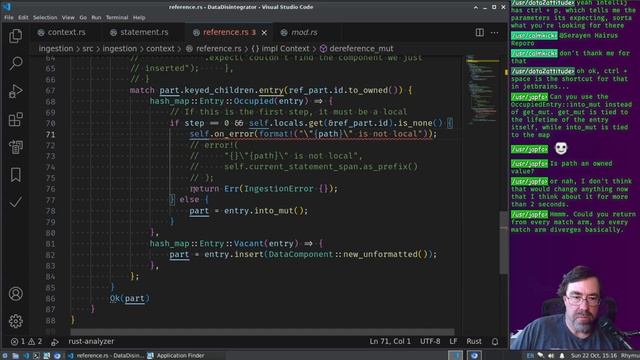Viewport: 640px width, 360px height.
Task: Open the View menu
Action: pos(68,18)
